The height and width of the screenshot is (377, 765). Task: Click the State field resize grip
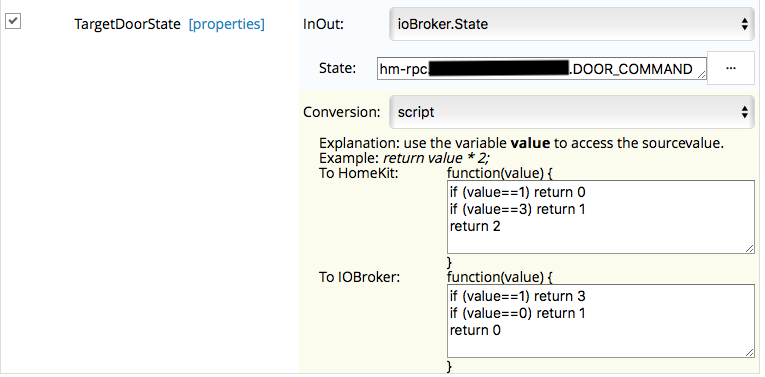(x=701, y=74)
